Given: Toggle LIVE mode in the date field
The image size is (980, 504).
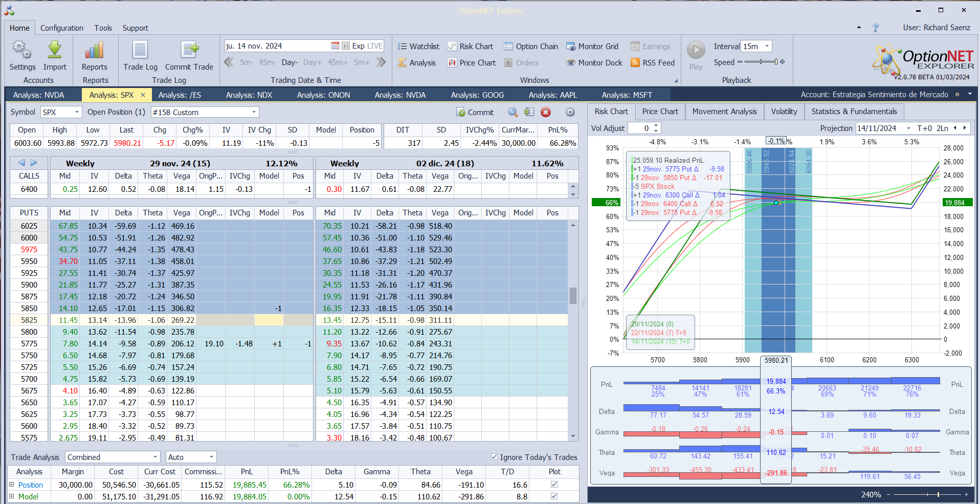Looking at the screenshot, I should click(375, 46).
